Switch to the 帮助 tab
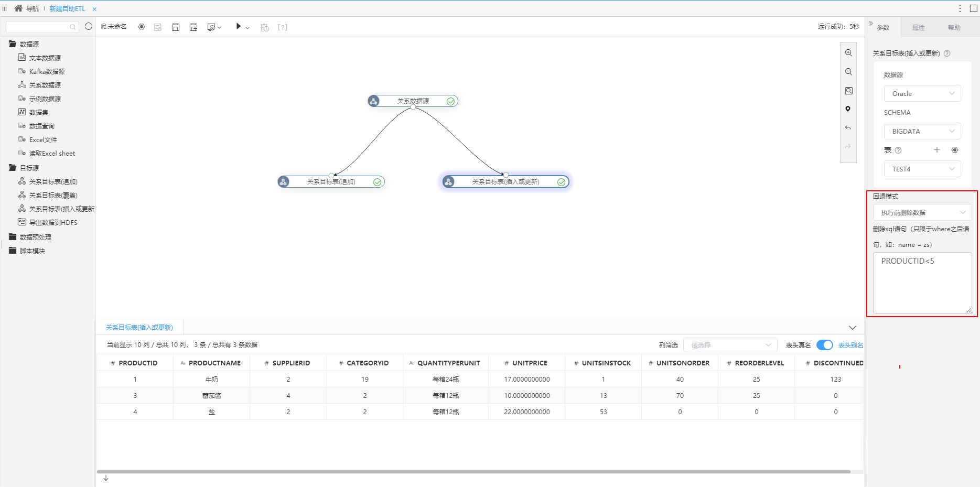Image resolution: width=980 pixels, height=487 pixels. point(954,28)
